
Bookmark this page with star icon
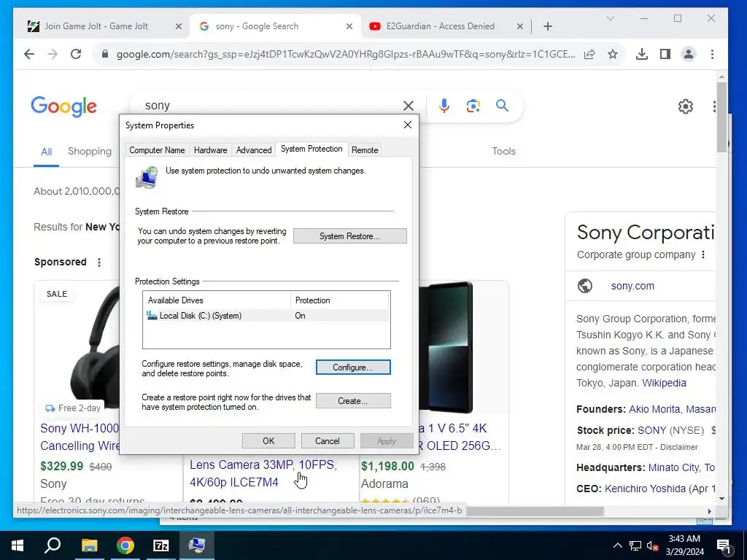point(613,54)
